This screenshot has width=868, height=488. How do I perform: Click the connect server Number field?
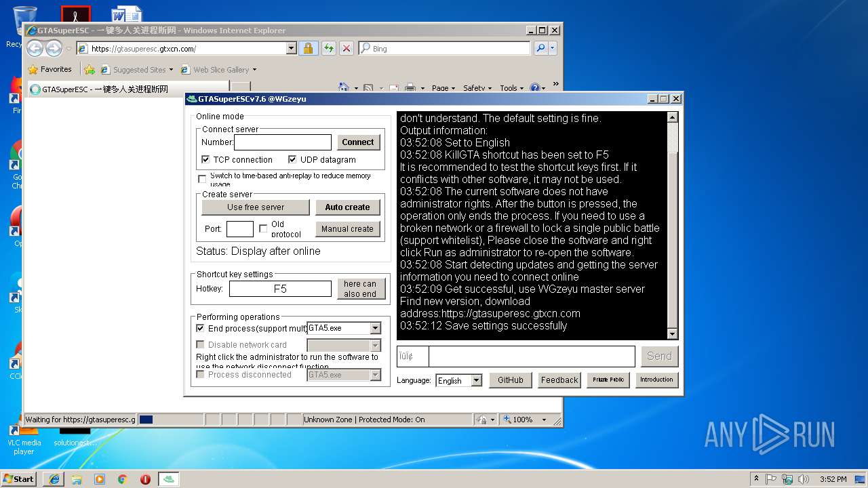[x=283, y=142]
